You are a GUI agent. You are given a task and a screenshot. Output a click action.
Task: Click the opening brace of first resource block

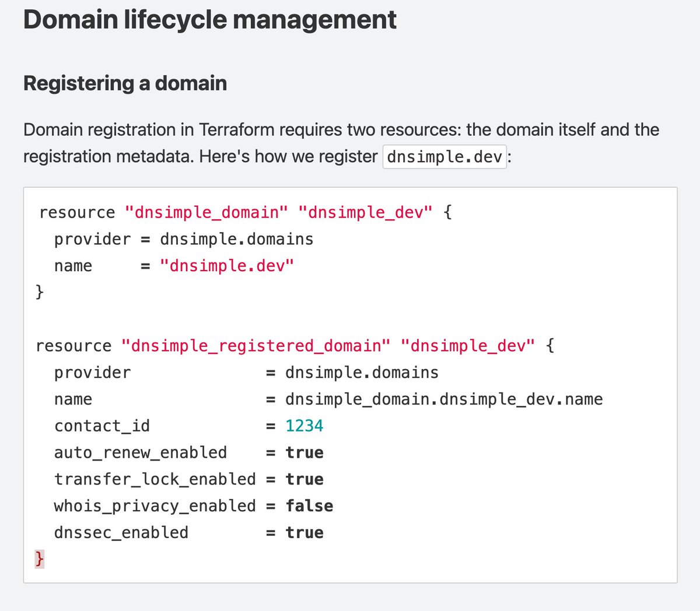tap(446, 212)
